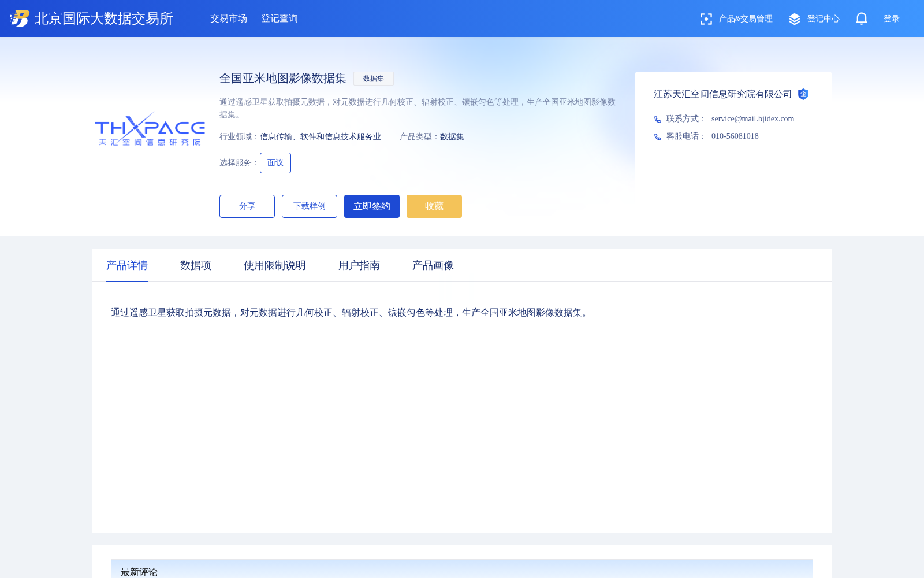The width and height of the screenshot is (924, 578).
Task: Click product type value 数据集
Action: click(x=452, y=137)
